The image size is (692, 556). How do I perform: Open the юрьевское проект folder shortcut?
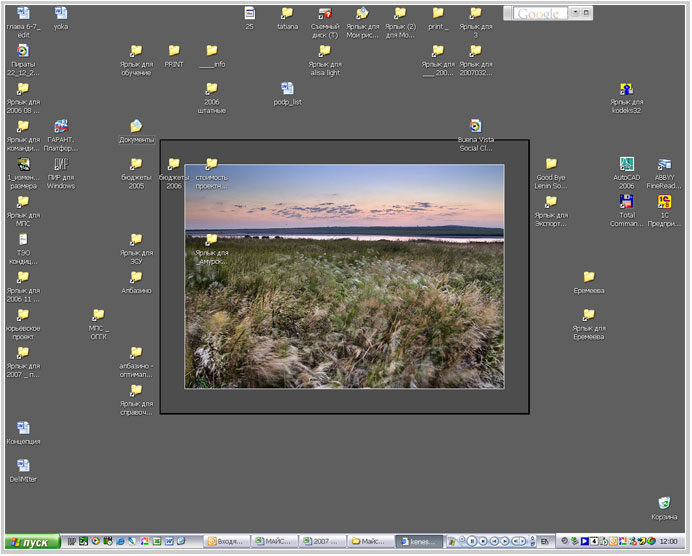point(23,324)
